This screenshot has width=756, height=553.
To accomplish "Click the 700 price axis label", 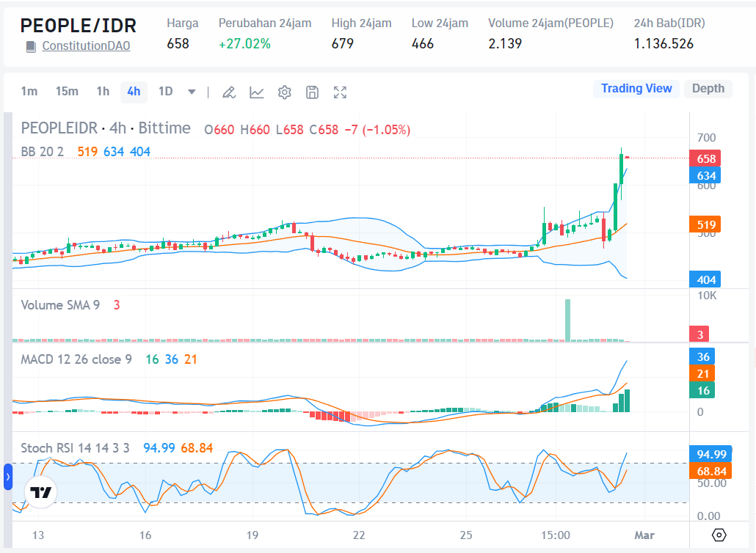I will tap(706, 138).
